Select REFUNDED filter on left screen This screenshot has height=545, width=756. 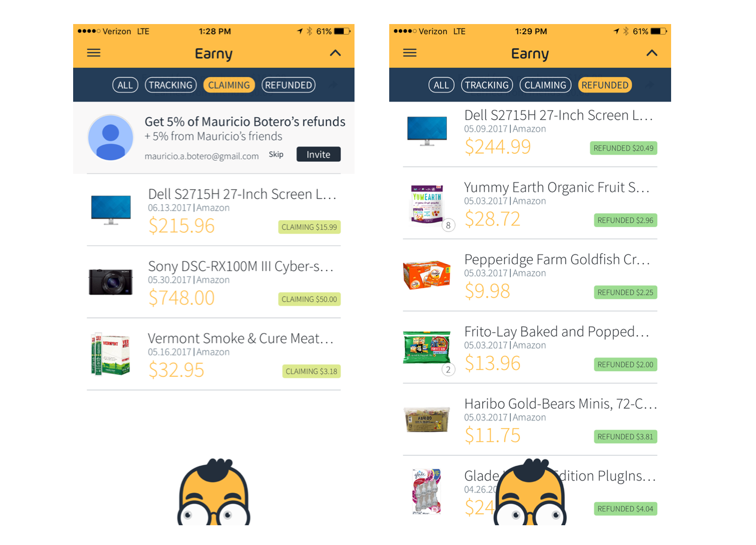coord(288,85)
